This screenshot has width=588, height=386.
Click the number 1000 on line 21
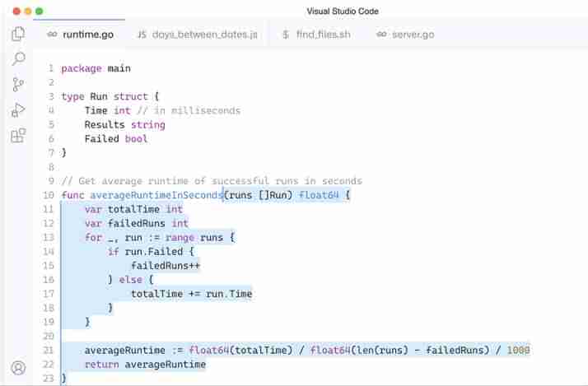[x=518, y=350]
